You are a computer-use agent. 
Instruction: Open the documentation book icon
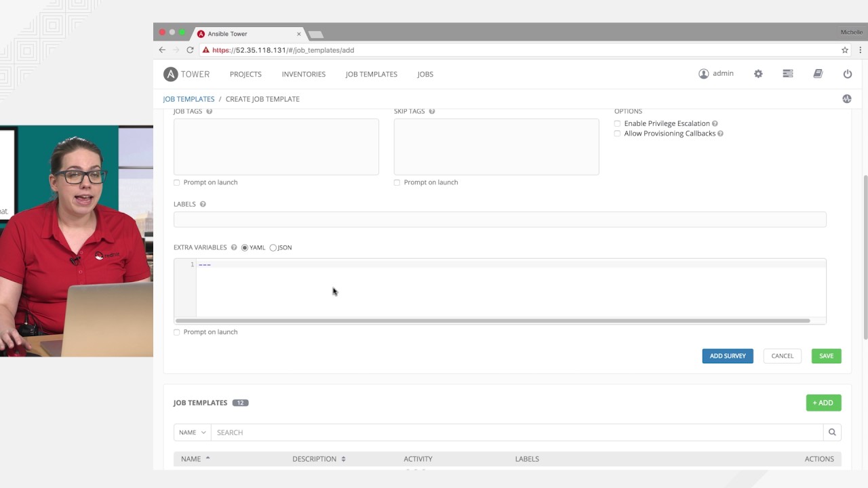[818, 74]
